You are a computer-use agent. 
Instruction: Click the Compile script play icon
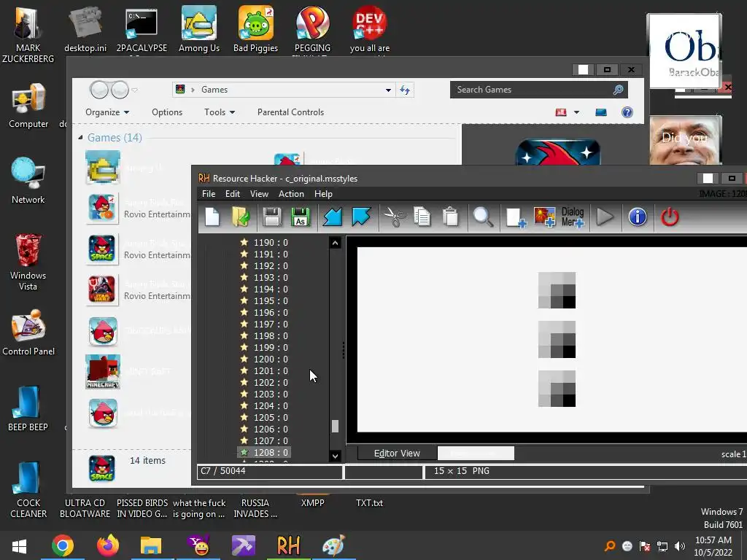point(605,217)
